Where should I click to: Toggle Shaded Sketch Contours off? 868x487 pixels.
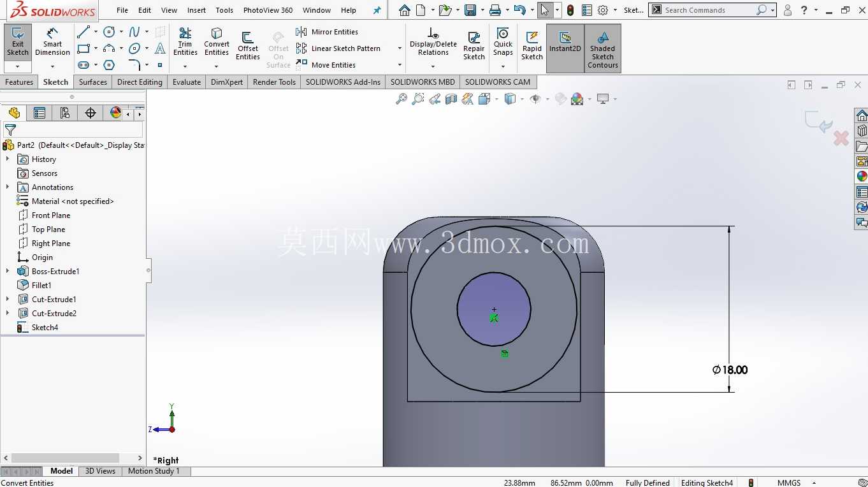pyautogui.click(x=603, y=48)
